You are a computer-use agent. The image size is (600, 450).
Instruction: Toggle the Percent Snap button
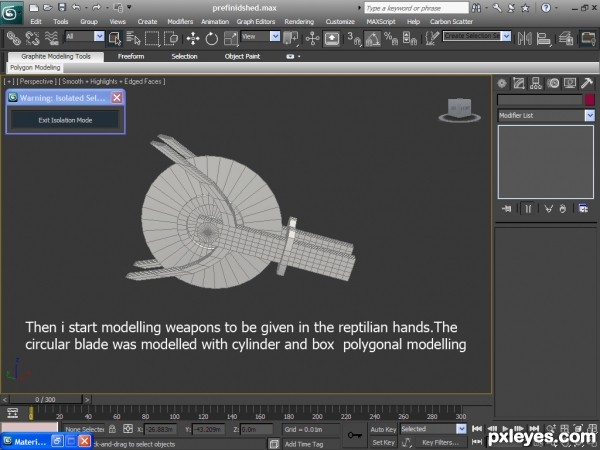coord(391,38)
